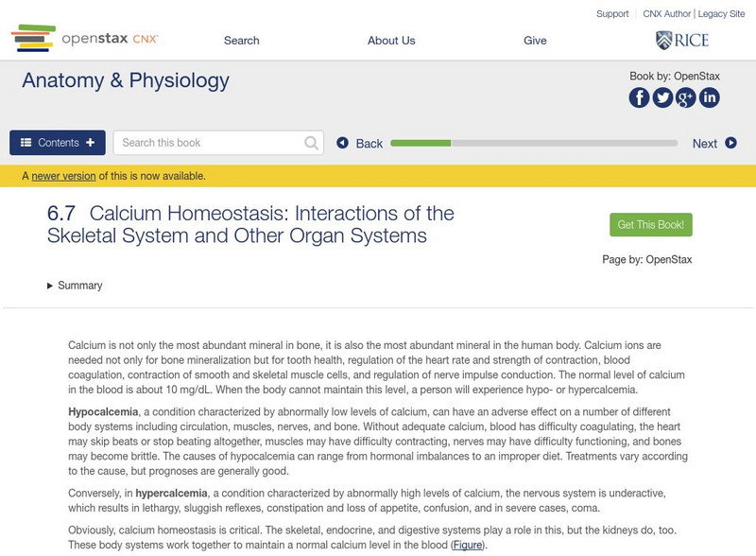Click the bold hypercalcemia term

coord(171,494)
